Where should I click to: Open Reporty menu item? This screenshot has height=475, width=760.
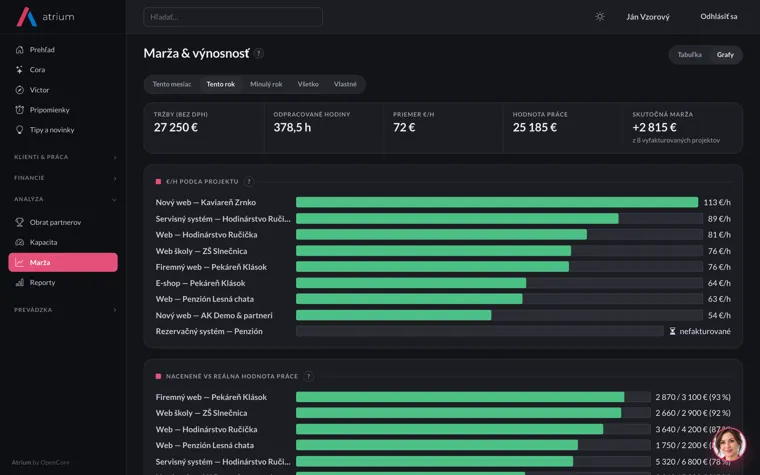tap(63, 283)
